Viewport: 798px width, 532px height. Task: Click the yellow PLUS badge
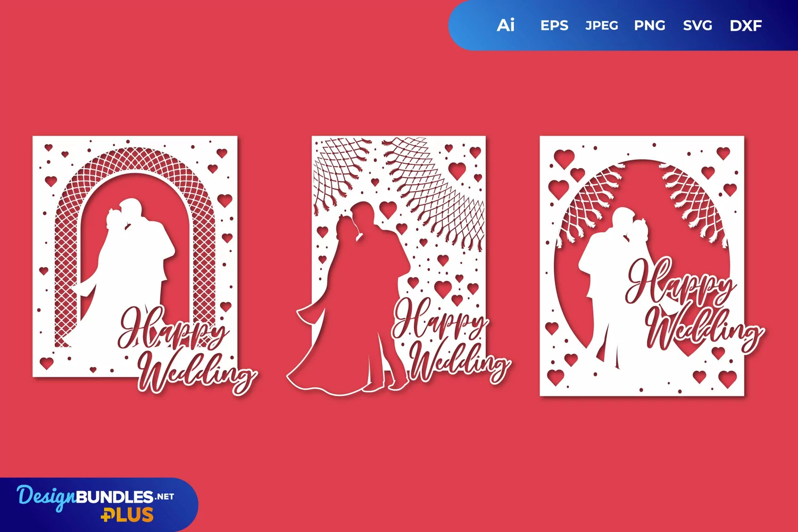(127, 515)
